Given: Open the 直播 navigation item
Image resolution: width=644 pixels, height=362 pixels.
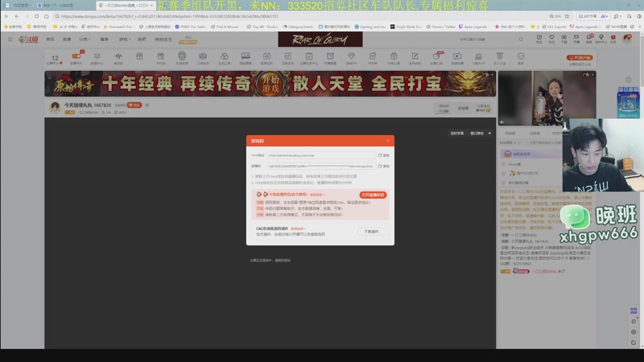Looking at the screenshot, I should coord(67,39).
